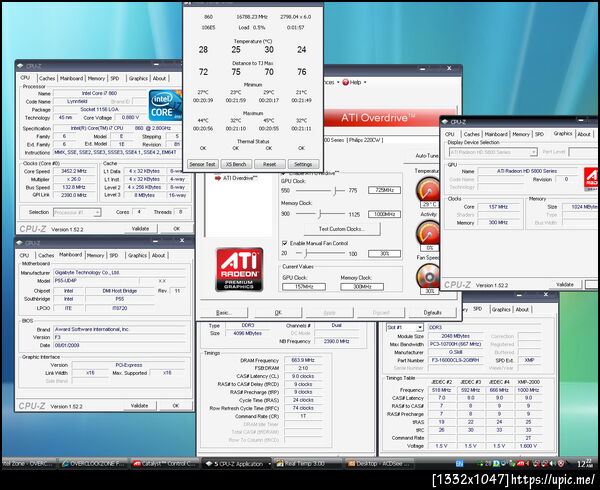Click the speaker volume icon in the system tray
The width and height of the screenshot is (600, 490).
point(552,464)
